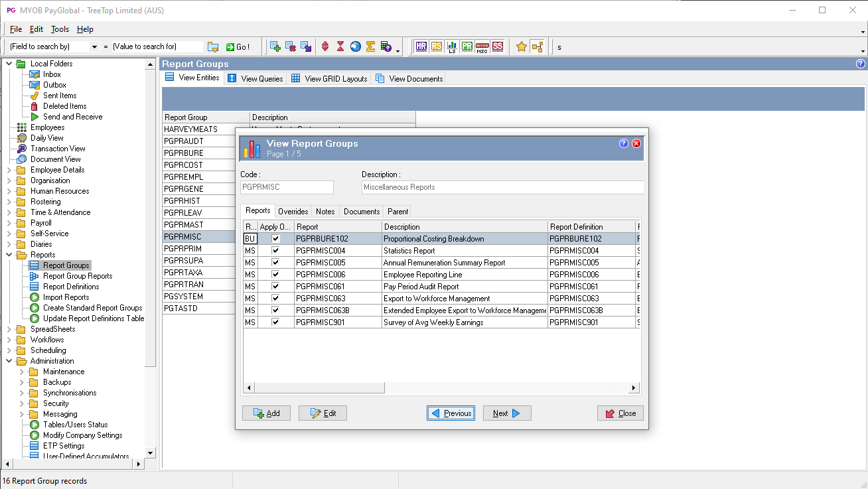
Task: Open the SS self-service module icon
Action: [x=498, y=46]
